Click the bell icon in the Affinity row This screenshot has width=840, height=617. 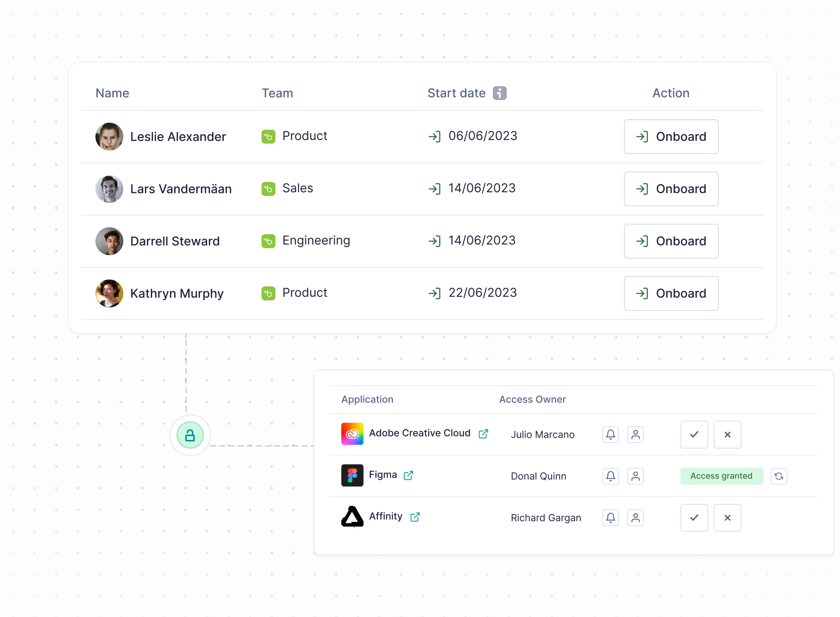click(610, 518)
